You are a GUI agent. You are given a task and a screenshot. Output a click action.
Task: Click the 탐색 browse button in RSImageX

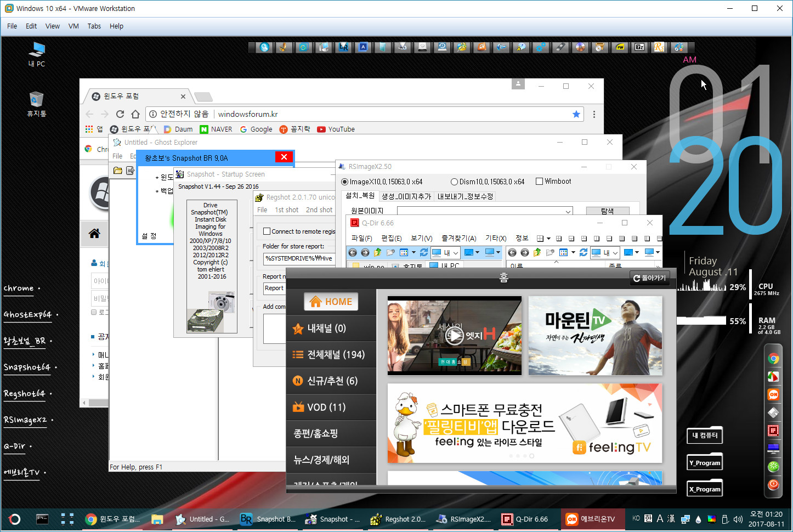coord(607,211)
